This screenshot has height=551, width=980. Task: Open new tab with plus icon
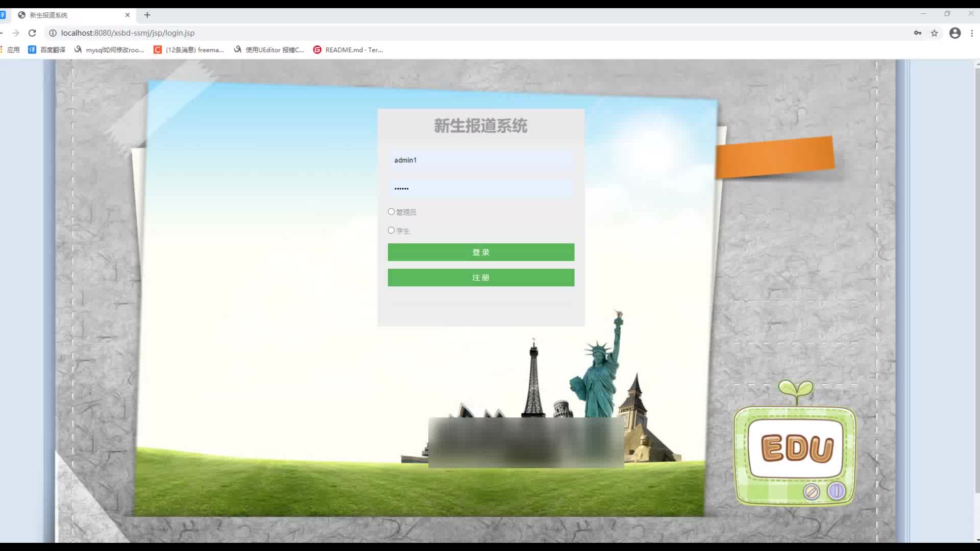click(147, 15)
